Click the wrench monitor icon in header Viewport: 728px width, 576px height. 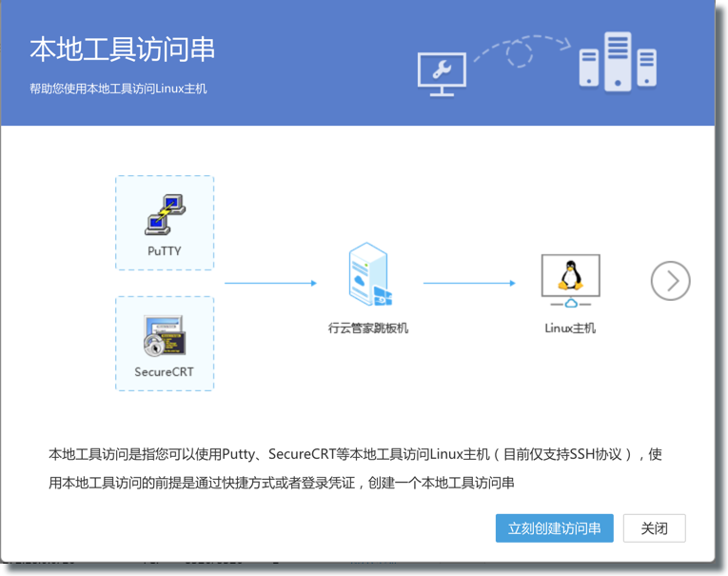442,73
